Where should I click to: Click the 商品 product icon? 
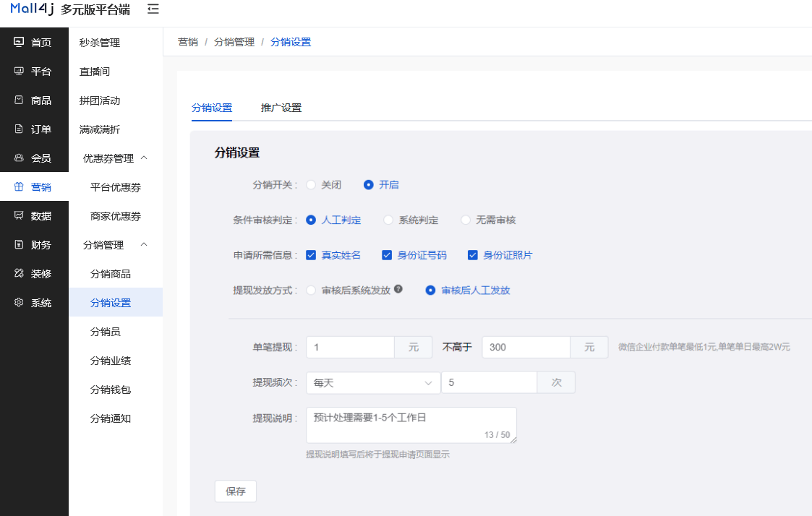(x=19, y=100)
